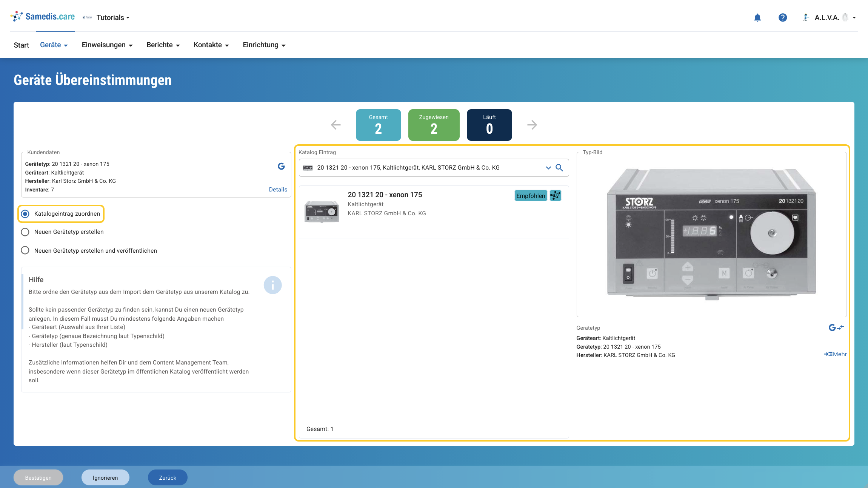
Task: Click the Läuft 0 counter tile
Action: click(489, 125)
